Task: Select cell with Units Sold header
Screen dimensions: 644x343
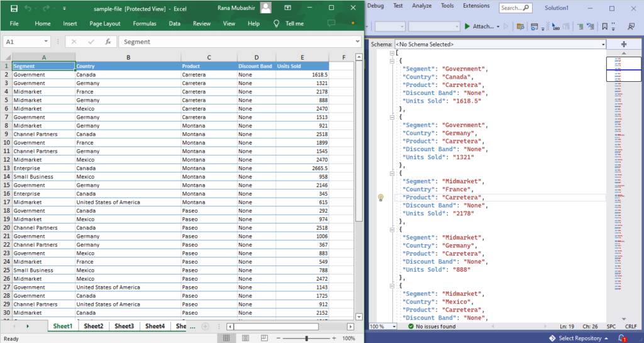Action: [302, 65]
